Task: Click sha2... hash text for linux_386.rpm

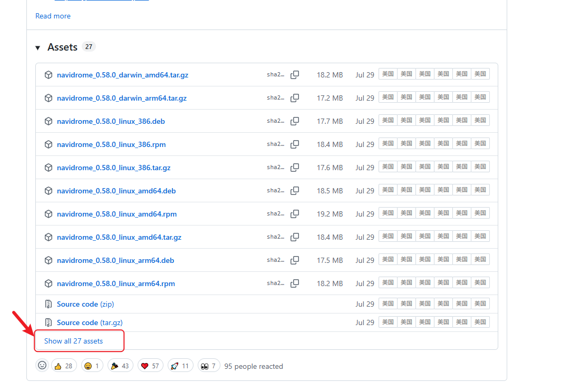Action: click(275, 144)
